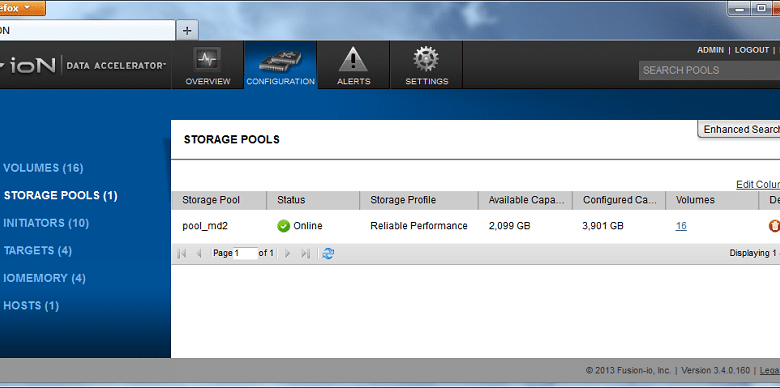Open Enhanced Search
The height and width of the screenshot is (388, 780).
coord(739,129)
